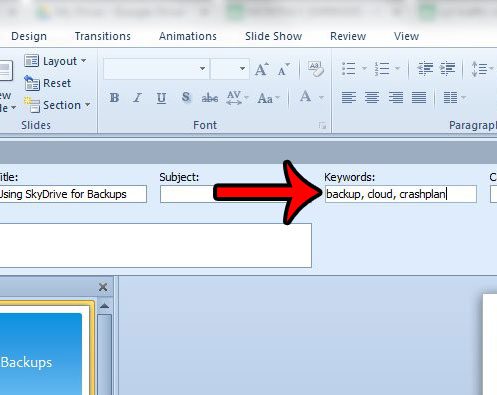Click the large Comments text box
Image resolution: width=497 pixels, height=395 pixels.
[156, 245]
